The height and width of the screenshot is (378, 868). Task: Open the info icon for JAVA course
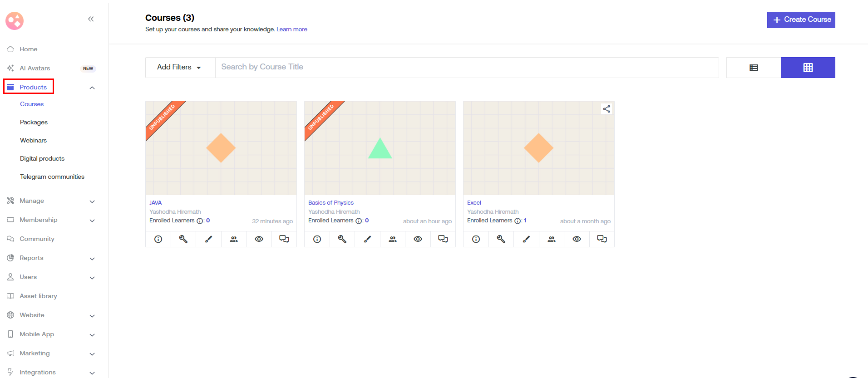(158, 239)
